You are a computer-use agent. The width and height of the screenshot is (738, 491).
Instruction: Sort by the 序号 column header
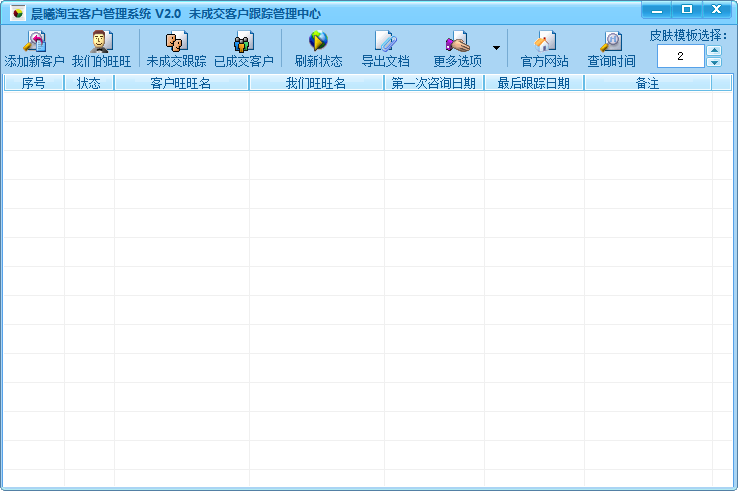[33, 83]
